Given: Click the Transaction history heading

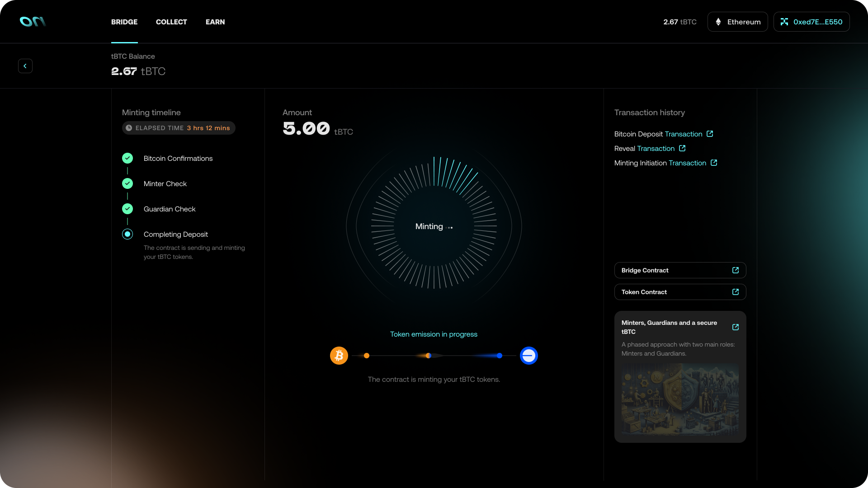Looking at the screenshot, I should tap(649, 113).
